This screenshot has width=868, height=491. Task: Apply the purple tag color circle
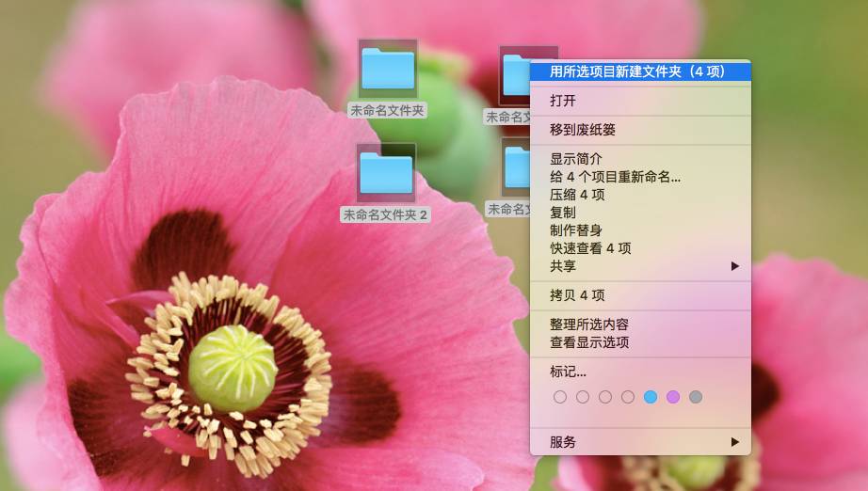(673, 396)
